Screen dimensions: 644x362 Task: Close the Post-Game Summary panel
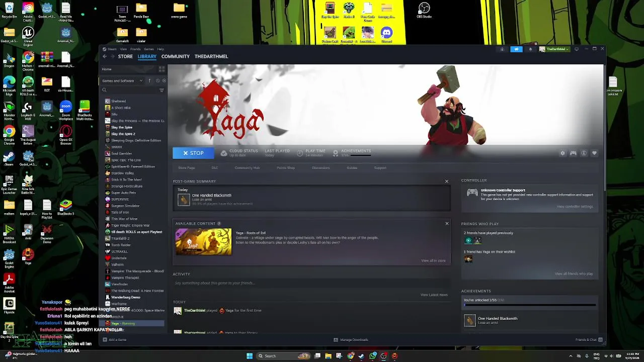(x=446, y=181)
